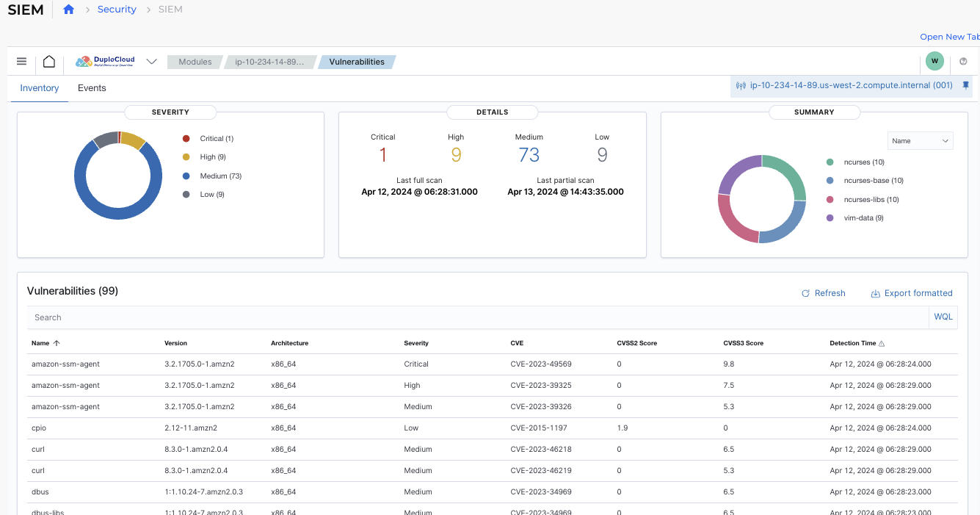The image size is (980, 515).
Task: Sort by the Version column header
Action: [175, 343]
